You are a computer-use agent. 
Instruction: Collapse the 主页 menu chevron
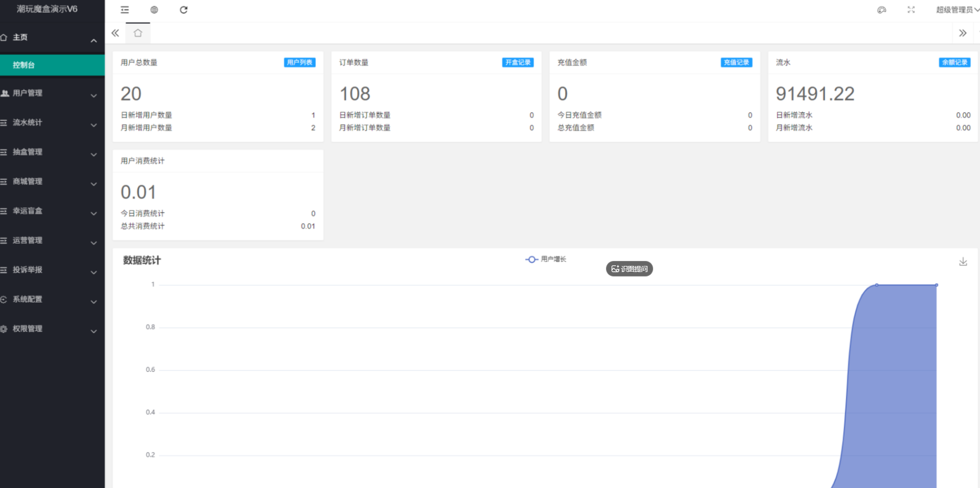pos(94,41)
